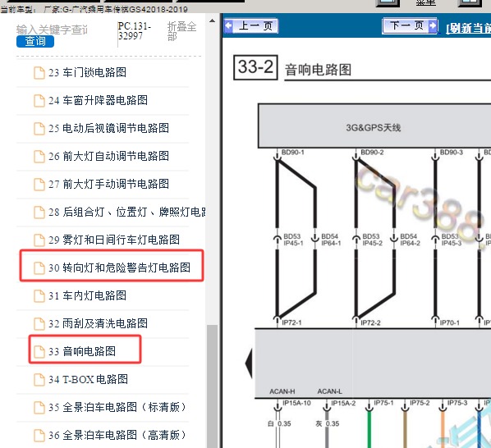This screenshot has width=491, height=448.
Task: Click left arrow icon on 上一页 button
Action: [228, 25]
